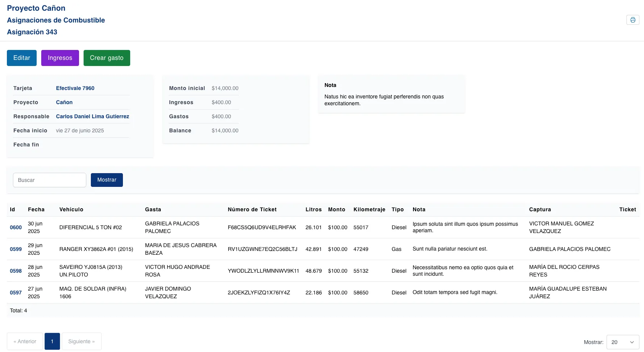Open the Efectivale 7960 card link
The width and height of the screenshot is (644, 352).
tap(75, 88)
